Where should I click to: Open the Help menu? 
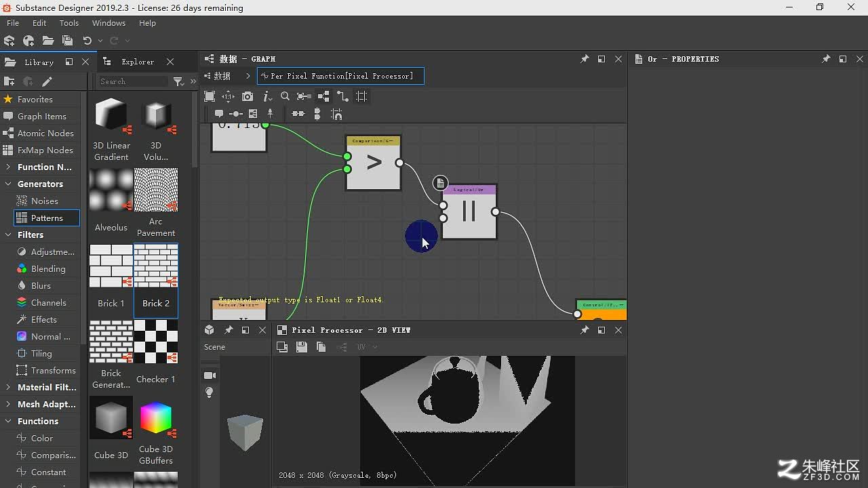coord(147,23)
